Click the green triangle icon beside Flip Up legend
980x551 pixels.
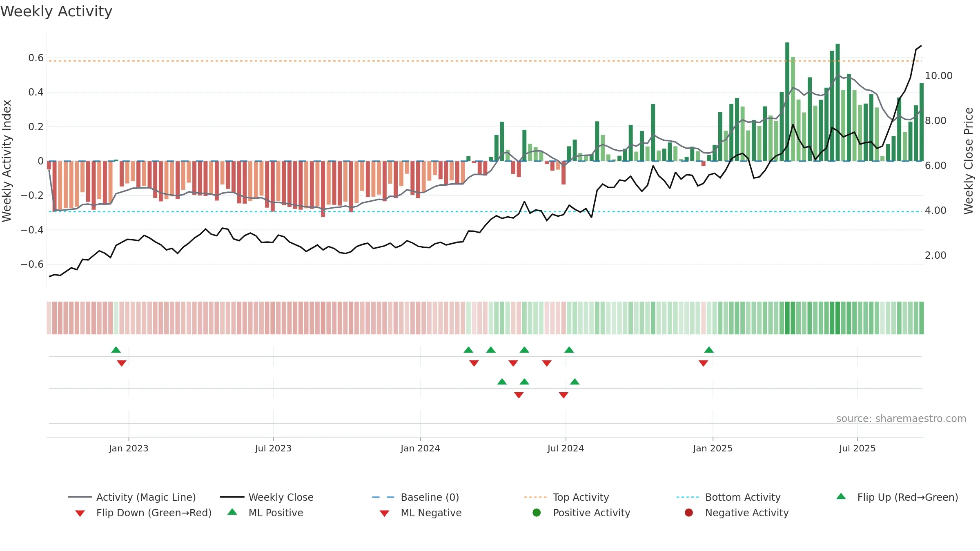[x=841, y=496]
